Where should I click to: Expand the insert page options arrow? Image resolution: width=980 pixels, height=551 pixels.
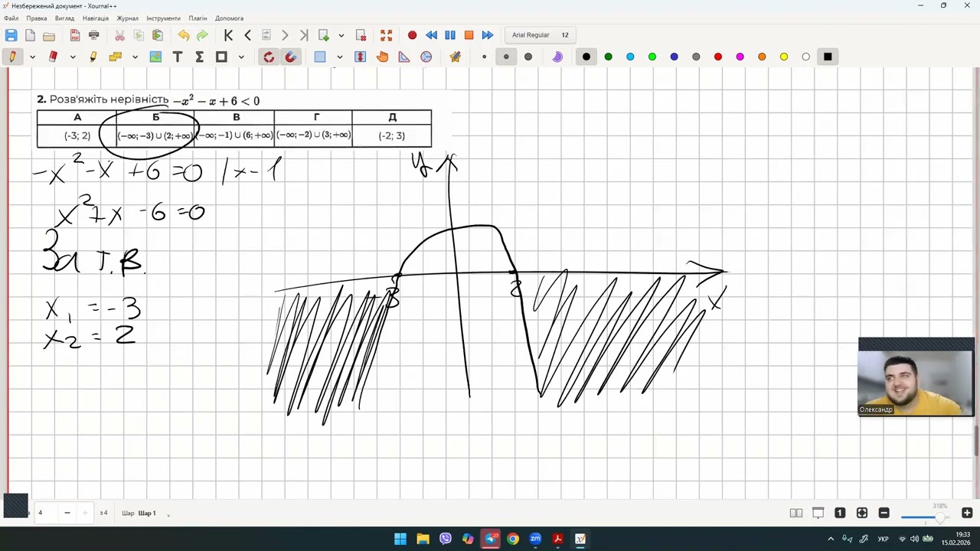[341, 35]
